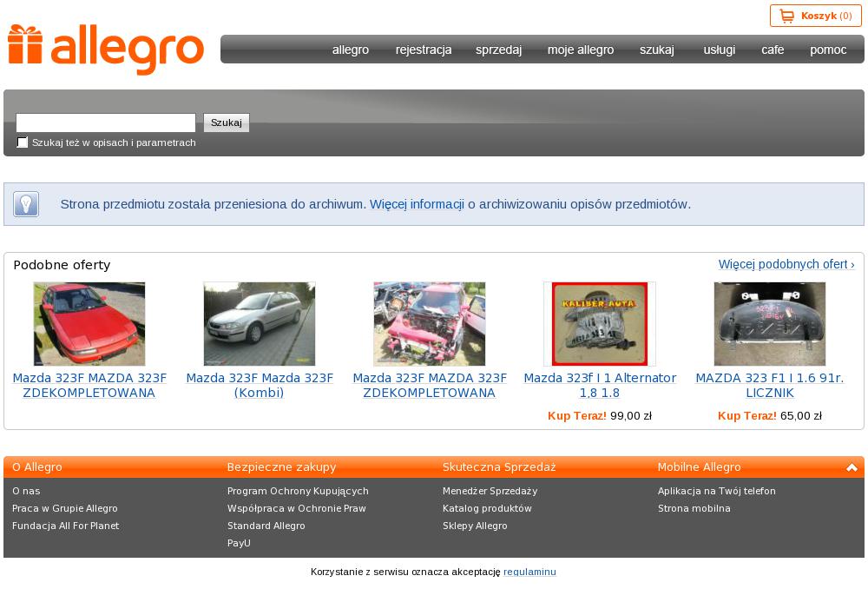Open 'Standard Allegro' footer link

coord(266,526)
